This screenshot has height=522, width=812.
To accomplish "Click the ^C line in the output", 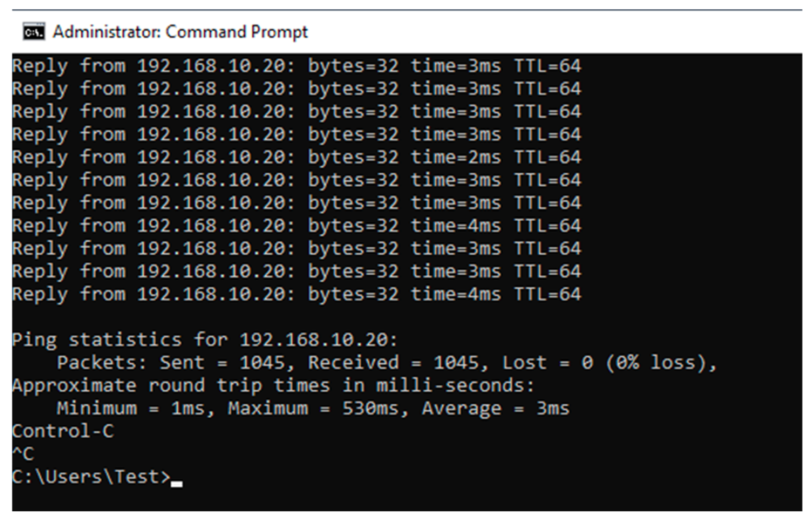I will pyautogui.click(x=23, y=454).
